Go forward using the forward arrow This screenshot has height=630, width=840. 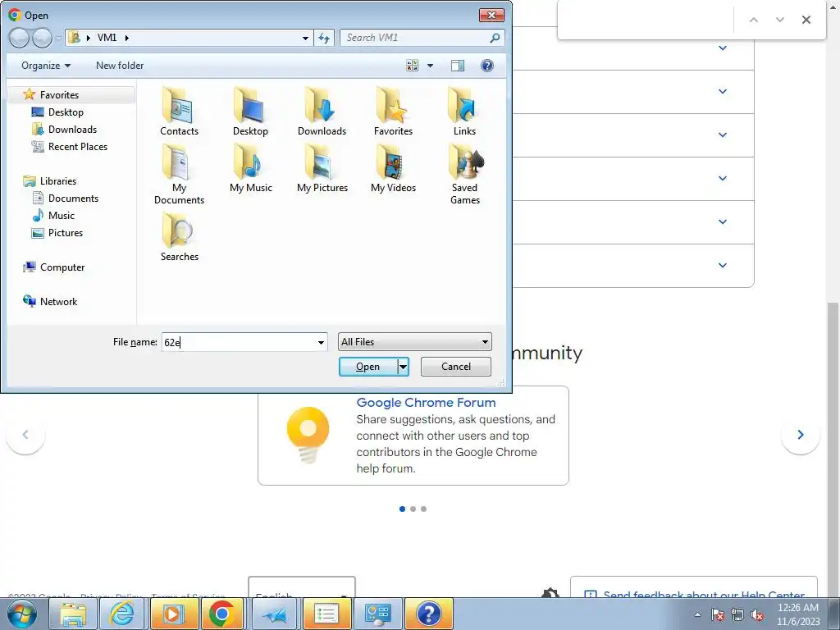tap(42, 38)
